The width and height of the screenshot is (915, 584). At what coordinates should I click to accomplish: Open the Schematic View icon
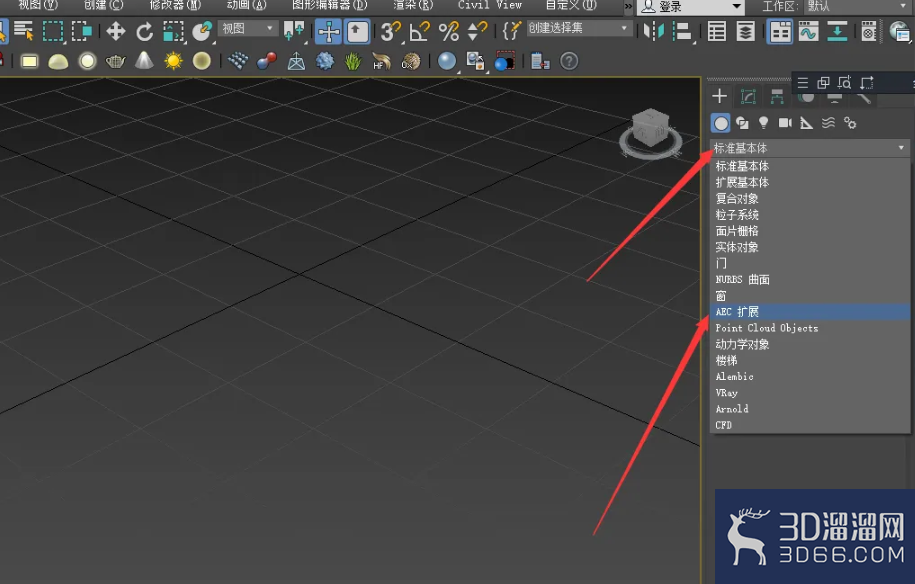click(x=837, y=31)
